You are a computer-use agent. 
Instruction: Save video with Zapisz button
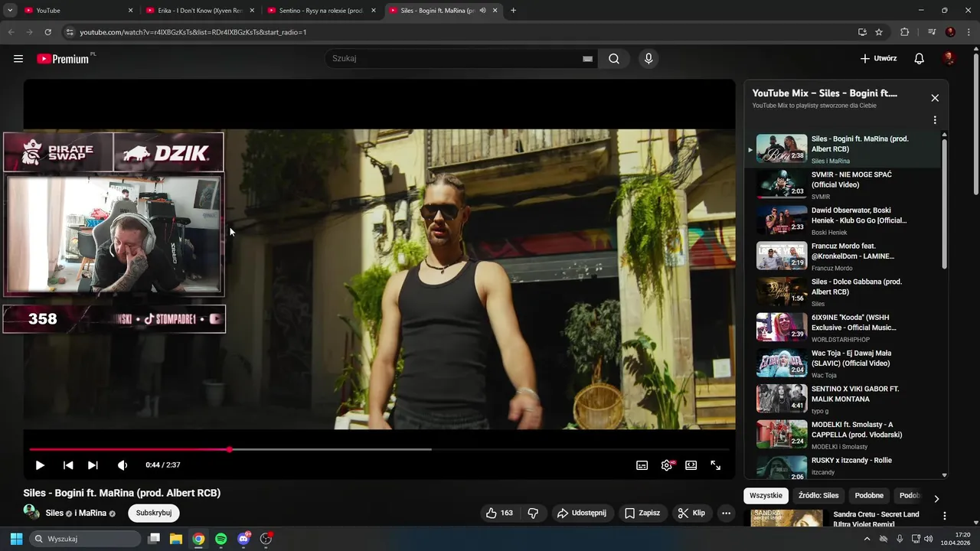coord(642,514)
